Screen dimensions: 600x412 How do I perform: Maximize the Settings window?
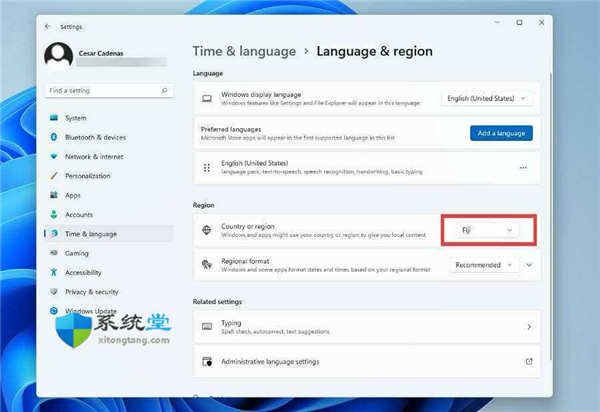coord(519,22)
